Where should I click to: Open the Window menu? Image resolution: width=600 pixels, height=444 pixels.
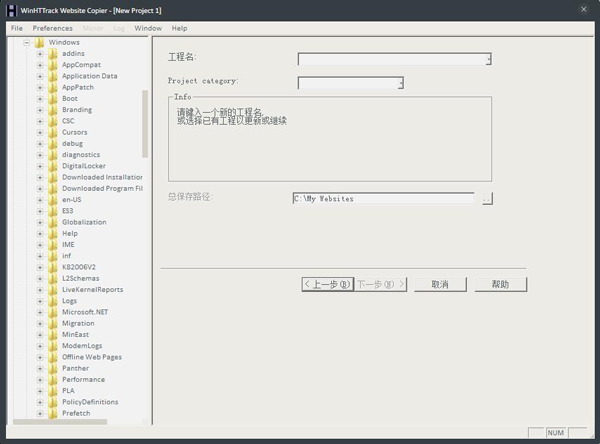[148, 28]
